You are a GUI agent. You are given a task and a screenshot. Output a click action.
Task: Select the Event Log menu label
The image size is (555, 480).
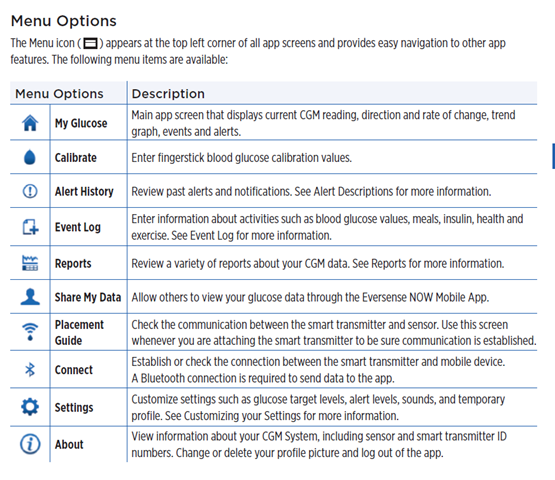tap(78, 227)
